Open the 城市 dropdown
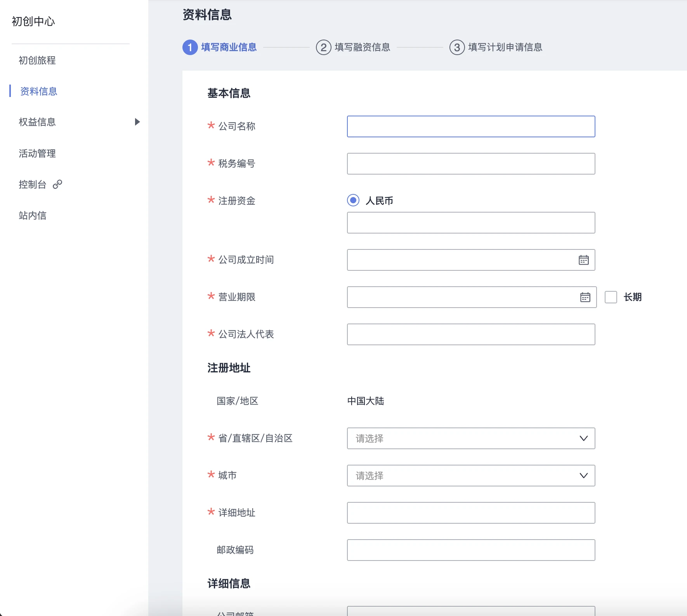Screen dimensions: 687x616 471,476
